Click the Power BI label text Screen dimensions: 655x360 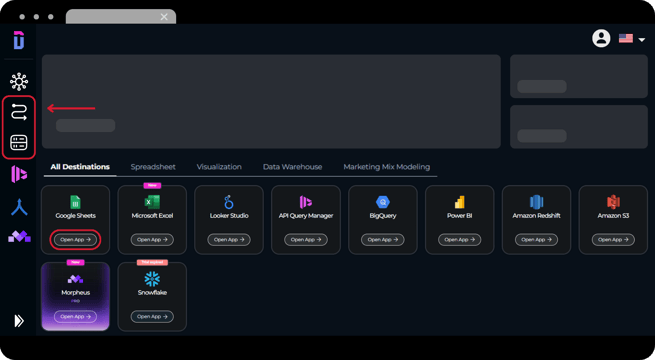460,215
